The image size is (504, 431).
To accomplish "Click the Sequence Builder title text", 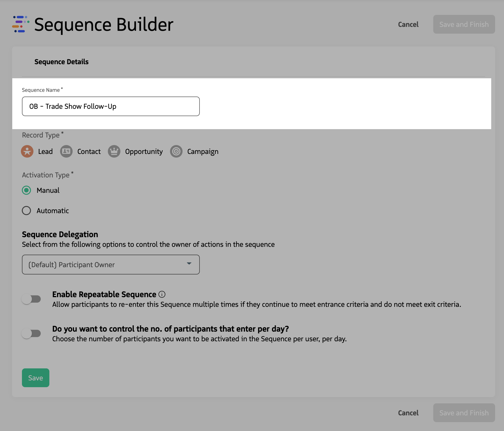I will tap(104, 24).
